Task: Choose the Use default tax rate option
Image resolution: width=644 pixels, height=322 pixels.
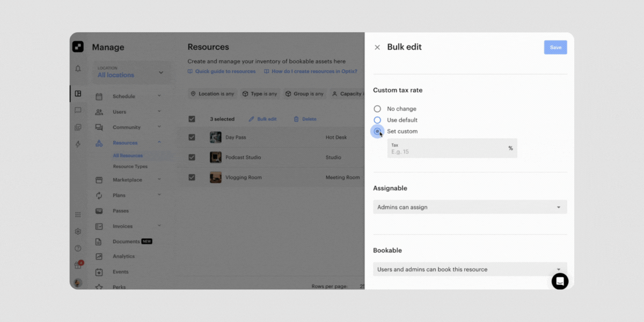Action: (x=377, y=120)
